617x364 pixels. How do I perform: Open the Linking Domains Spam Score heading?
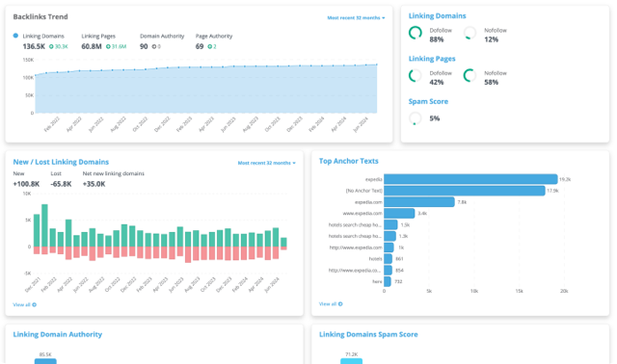368,334
